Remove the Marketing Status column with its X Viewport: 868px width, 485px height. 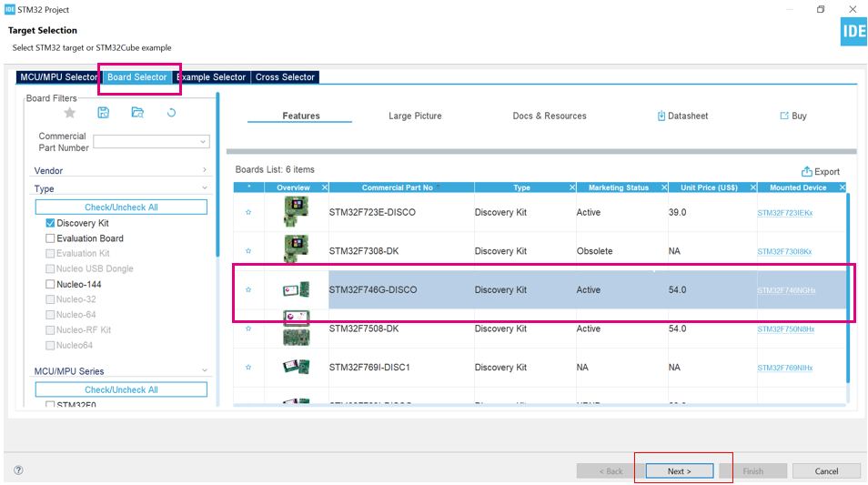pos(664,187)
